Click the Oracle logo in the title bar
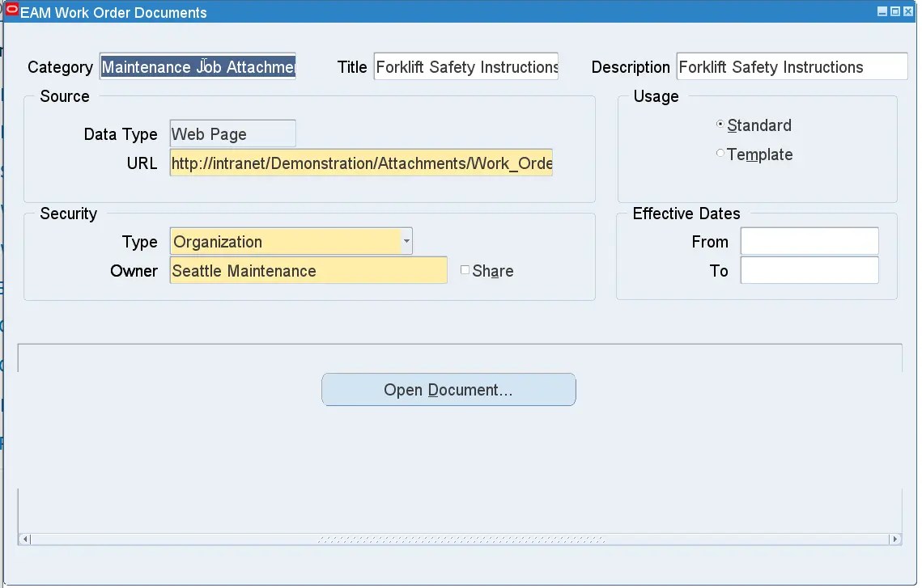 (x=11, y=11)
